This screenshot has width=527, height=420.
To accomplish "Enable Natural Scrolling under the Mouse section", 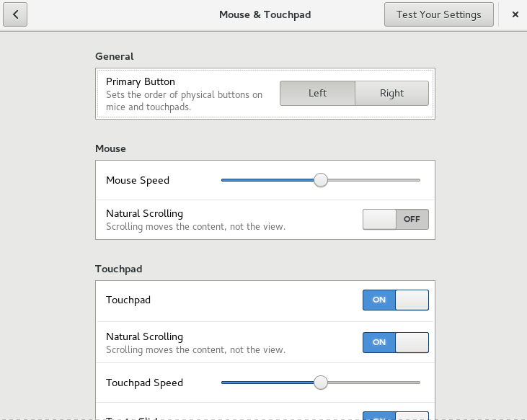I will point(395,220).
